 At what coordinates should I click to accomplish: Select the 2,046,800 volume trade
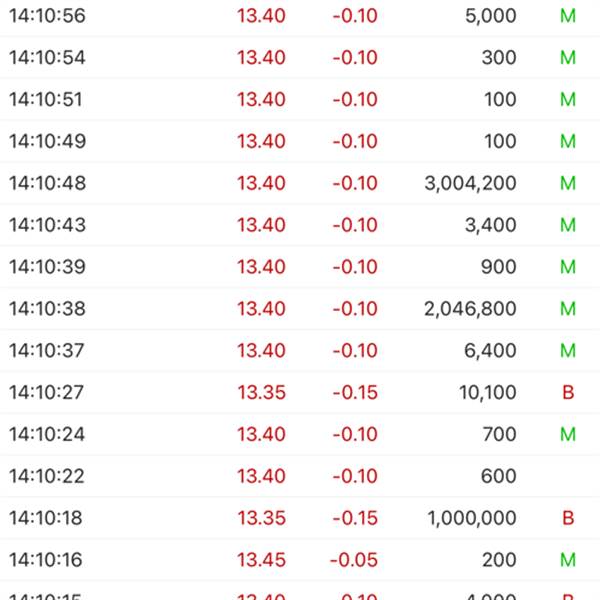click(x=300, y=309)
